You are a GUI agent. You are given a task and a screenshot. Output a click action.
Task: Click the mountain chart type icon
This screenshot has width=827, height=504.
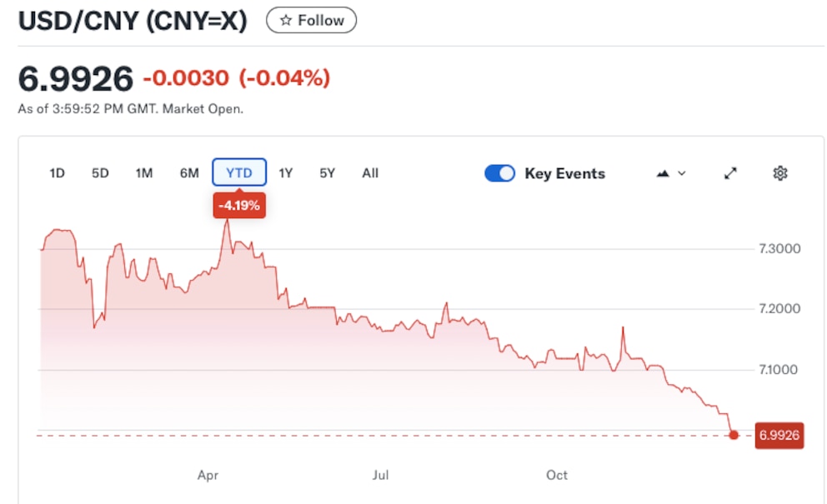coord(664,173)
